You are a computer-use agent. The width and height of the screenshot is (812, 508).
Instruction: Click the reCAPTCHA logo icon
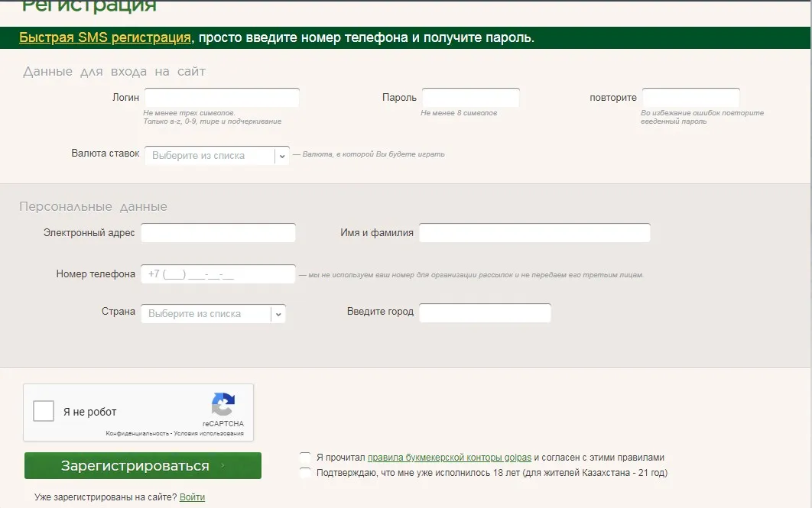(x=223, y=404)
